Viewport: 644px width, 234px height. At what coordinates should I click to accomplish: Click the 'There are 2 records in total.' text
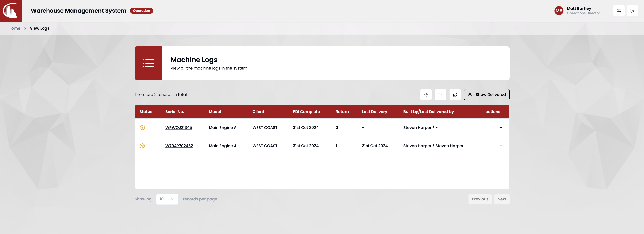click(161, 95)
